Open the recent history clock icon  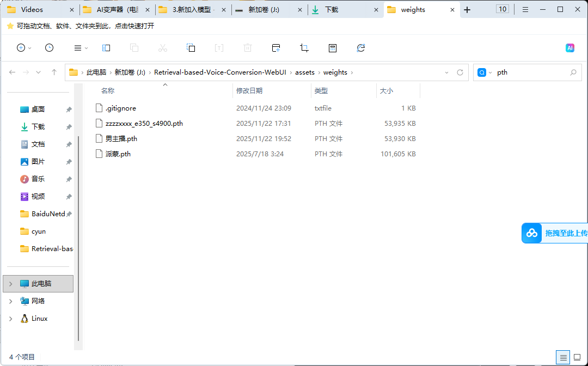click(49, 47)
